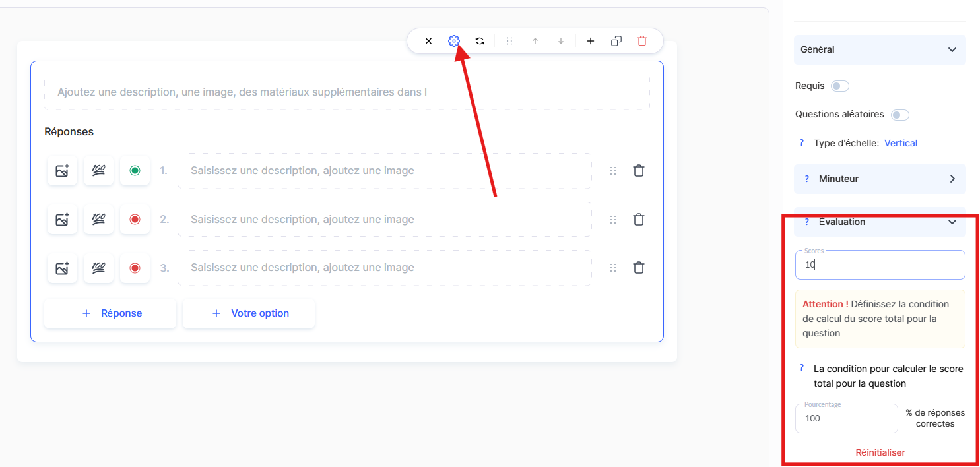Close the question toolbar with X icon
Image resolution: width=980 pixels, height=467 pixels.
coord(428,41)
